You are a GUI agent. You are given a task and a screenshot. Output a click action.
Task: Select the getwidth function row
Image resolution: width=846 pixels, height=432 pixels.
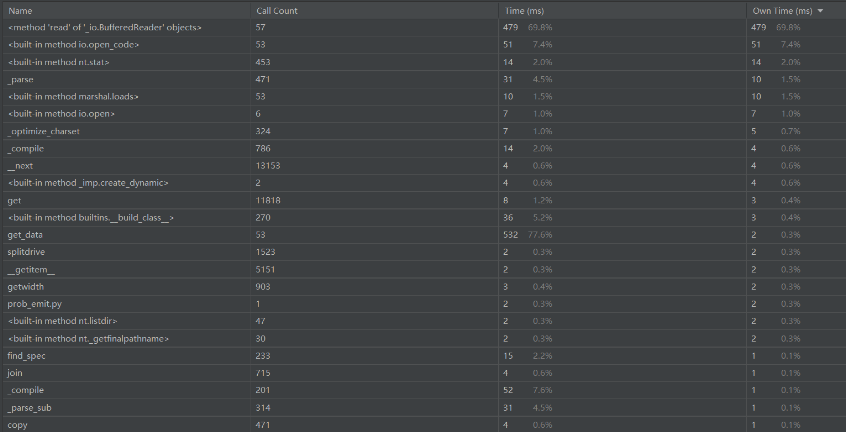[423, 286]
